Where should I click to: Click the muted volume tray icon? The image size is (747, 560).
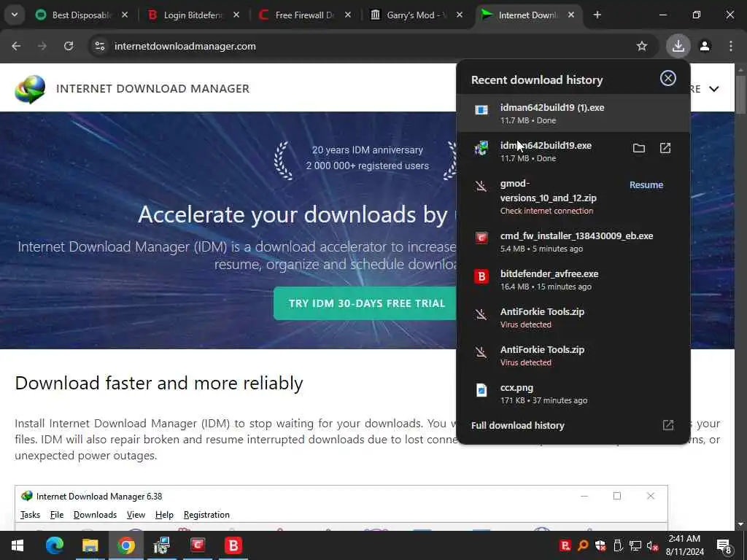(653, 546)
